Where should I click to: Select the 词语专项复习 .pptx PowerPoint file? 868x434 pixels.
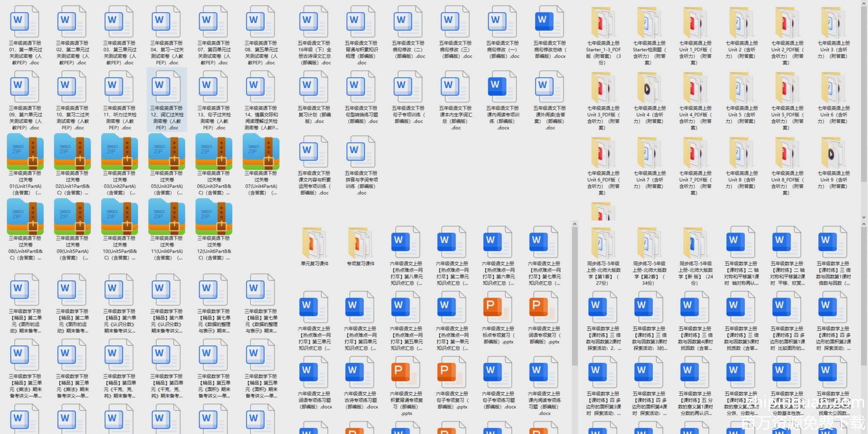[x=544, y=308]
